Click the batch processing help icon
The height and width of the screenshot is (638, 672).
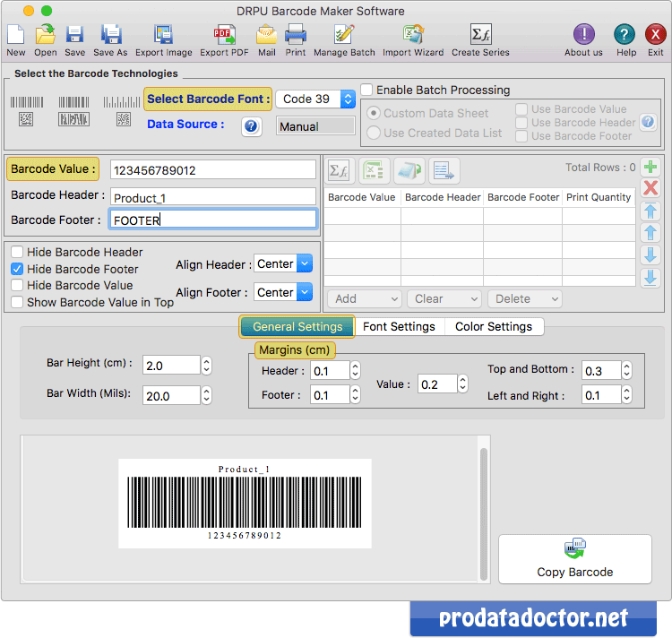(x=648, y=122)
